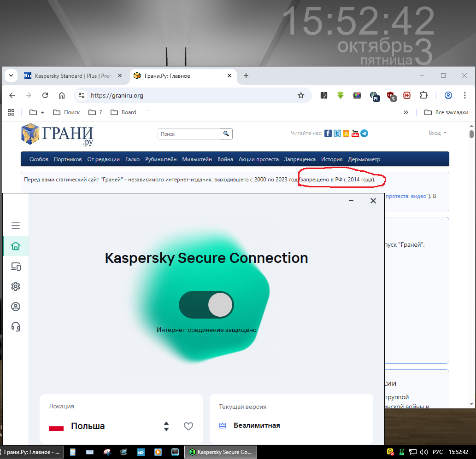
Task: Click the site information icon in address bar
Action: tap(82, 95)
